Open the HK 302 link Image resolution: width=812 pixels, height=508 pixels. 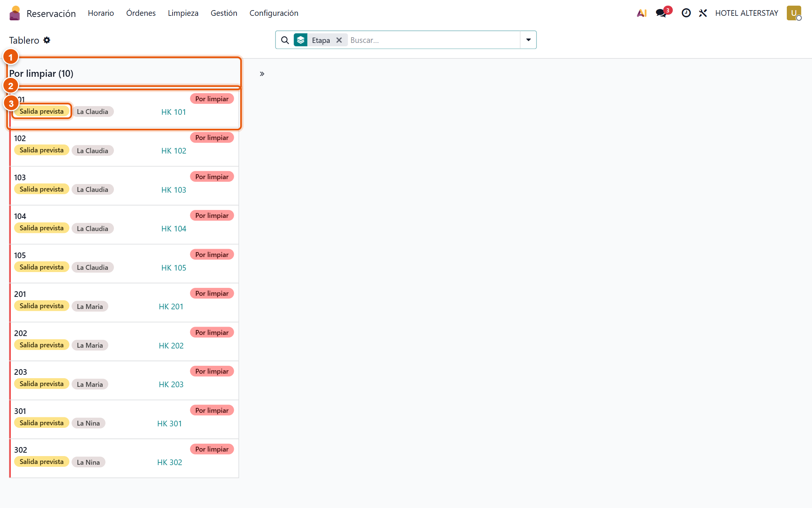point(170,462)
